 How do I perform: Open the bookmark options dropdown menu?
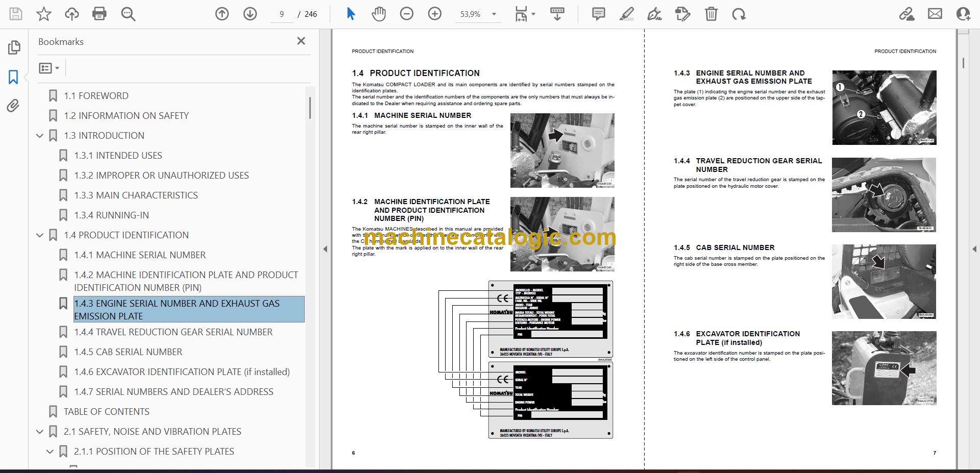tap(49, 68)
